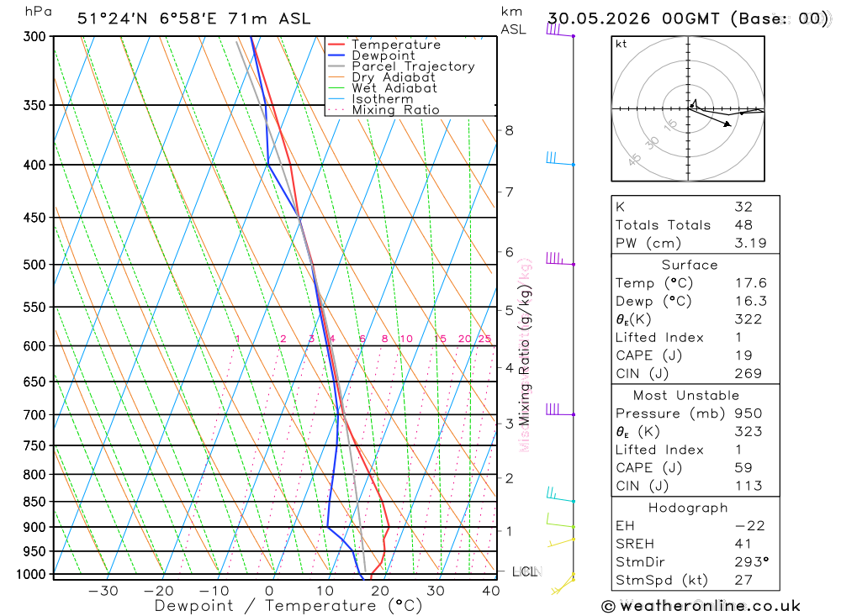Select the Isotherm legend entry
The image size is (841, 616).
(x=370, y=99)
